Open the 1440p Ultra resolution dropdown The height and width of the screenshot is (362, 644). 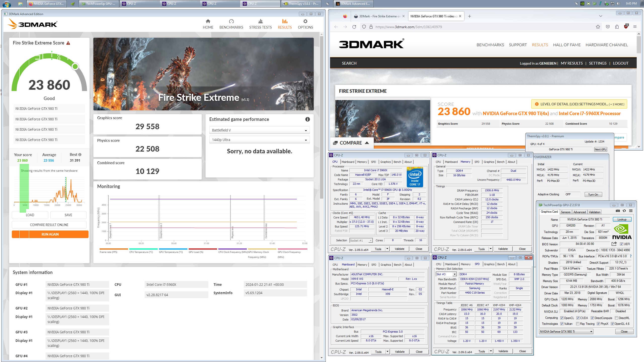pyautogui.click(x=259, y=140)
